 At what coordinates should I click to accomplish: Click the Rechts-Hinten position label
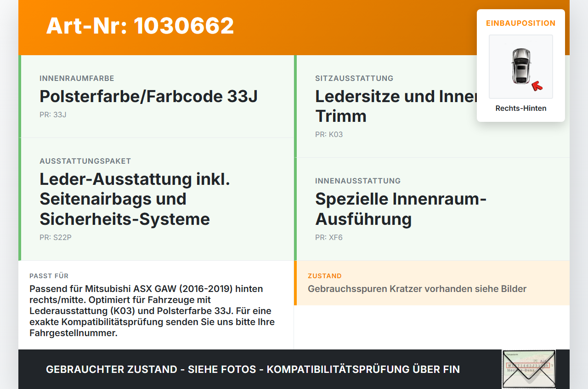[x=521, y=109]
